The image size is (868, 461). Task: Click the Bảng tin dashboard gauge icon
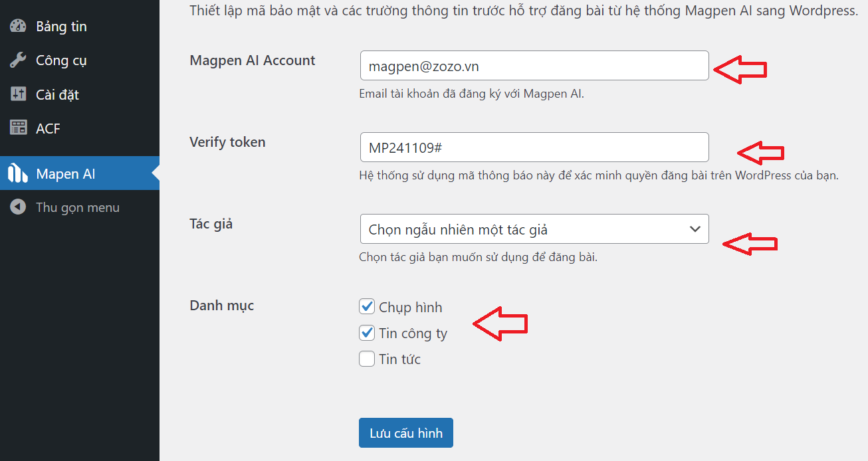[x=18, y=27]
